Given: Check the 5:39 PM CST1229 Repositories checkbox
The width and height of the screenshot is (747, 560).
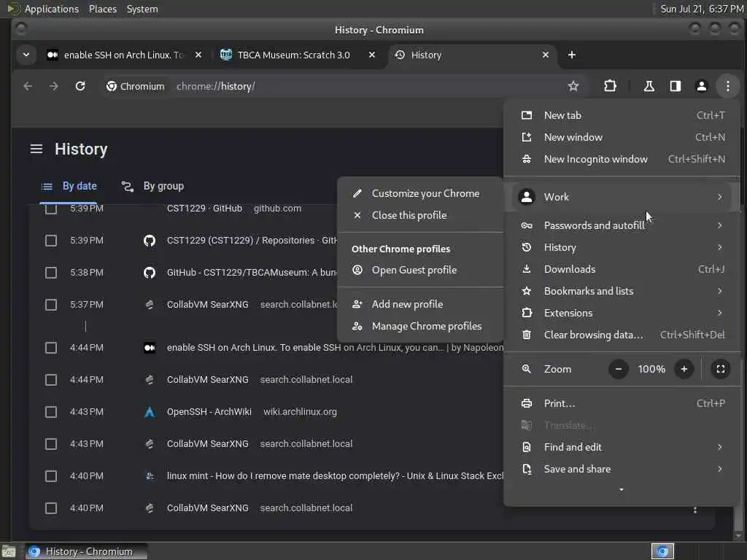Looking at the screenshot, I should pyautogui.click(x=51, y=241).
